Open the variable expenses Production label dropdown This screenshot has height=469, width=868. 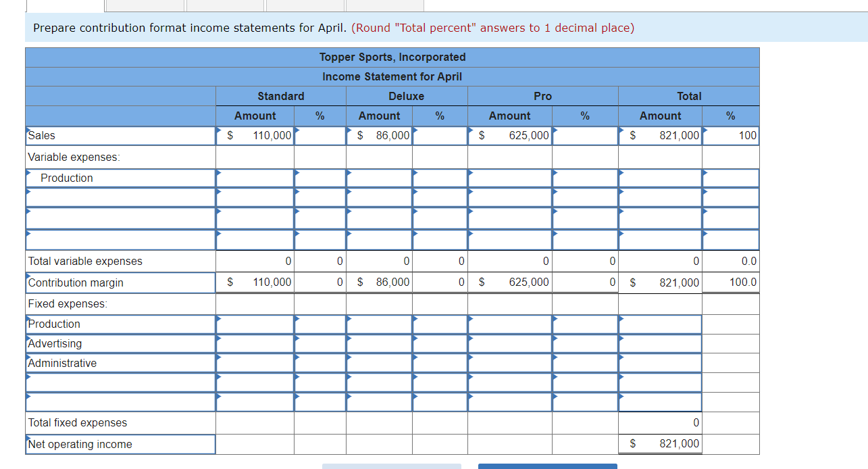click(x=121, y=178)
